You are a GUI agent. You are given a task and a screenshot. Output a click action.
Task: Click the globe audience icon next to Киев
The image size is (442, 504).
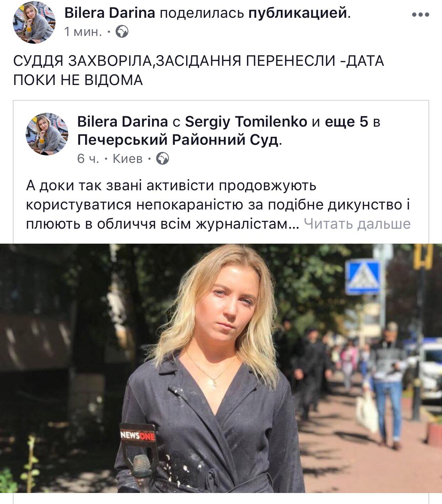click(163, 158)
